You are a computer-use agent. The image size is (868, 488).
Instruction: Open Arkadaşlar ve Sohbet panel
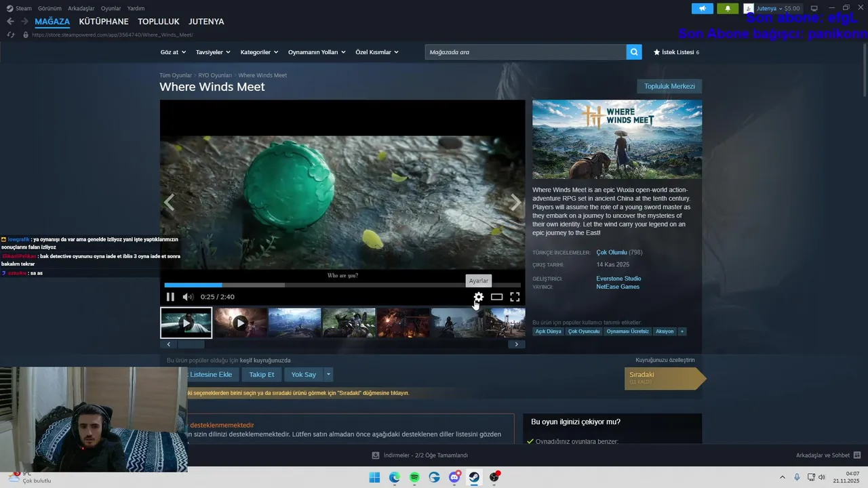(x=828, y=455)
